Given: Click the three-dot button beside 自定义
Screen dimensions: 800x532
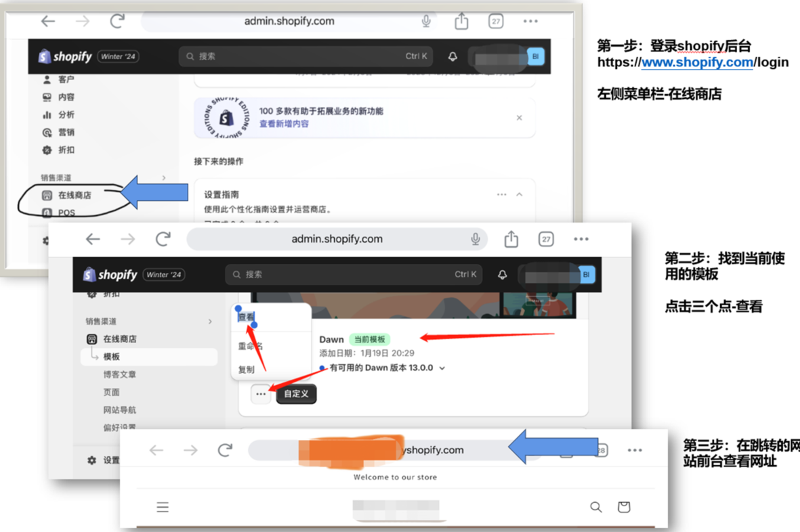Looking at the screenshot, I should coord(261,394).
